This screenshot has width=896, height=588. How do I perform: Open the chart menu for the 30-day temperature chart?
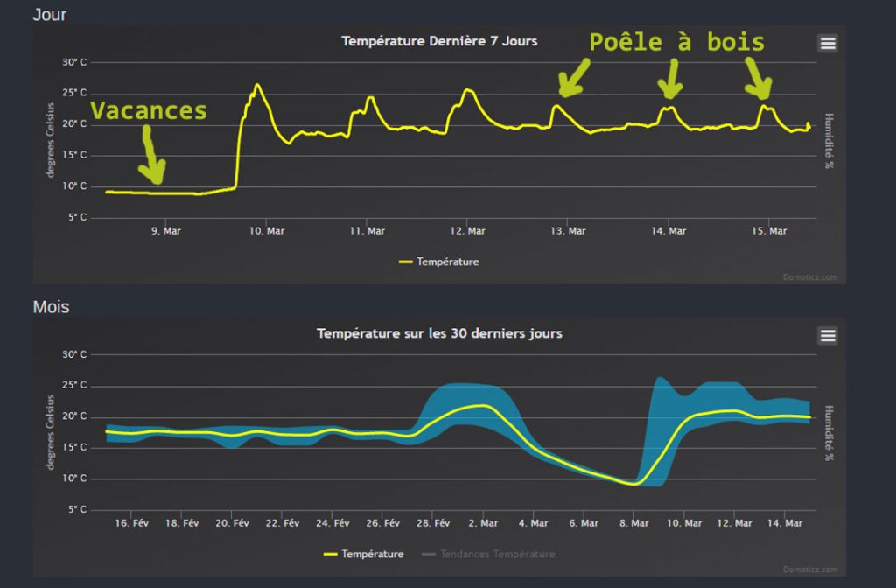click(828, 335)
